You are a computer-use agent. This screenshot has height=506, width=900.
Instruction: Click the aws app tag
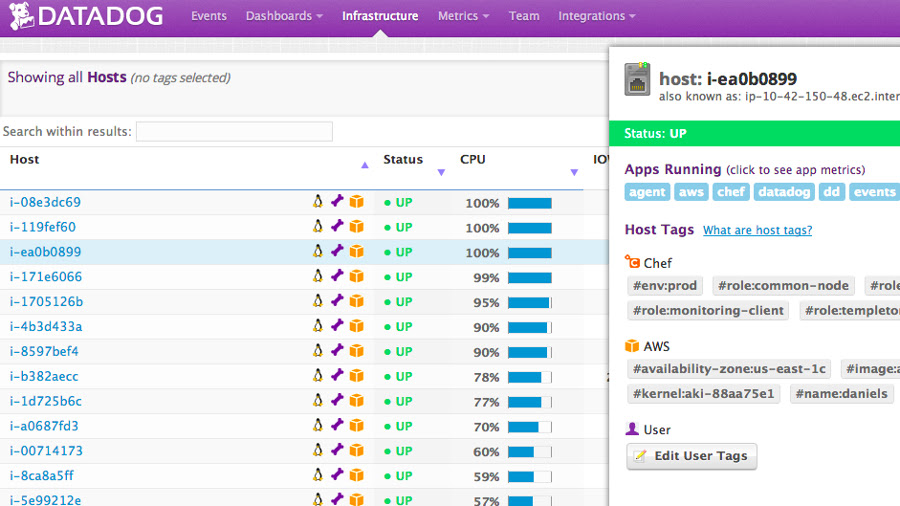[691, 192]
